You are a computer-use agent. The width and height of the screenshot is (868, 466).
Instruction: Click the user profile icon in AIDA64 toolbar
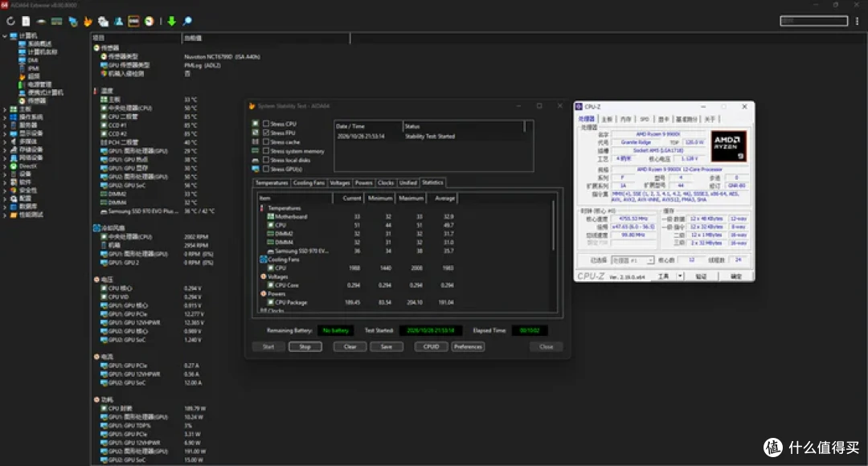tap(118, 22)
